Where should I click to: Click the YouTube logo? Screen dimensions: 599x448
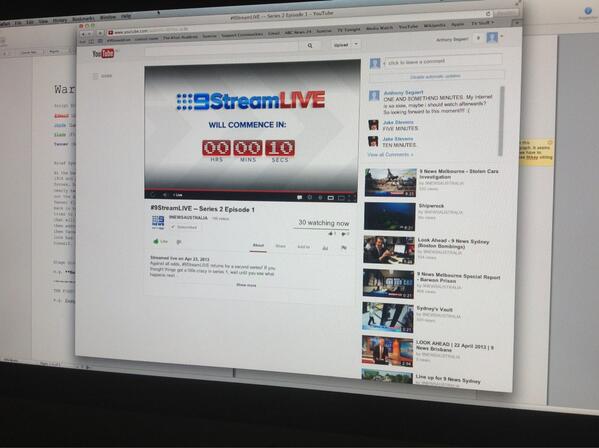click(103, 53)
